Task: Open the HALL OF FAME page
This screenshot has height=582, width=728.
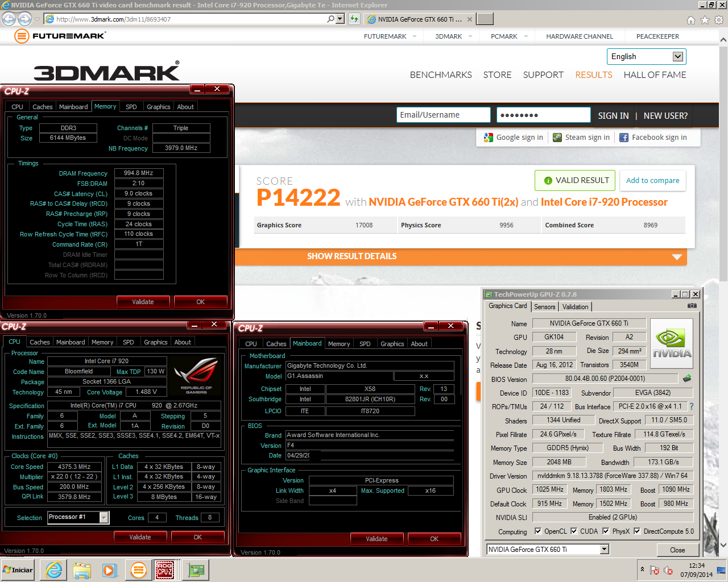Action: pyautogui.click(x=655, y=75)
